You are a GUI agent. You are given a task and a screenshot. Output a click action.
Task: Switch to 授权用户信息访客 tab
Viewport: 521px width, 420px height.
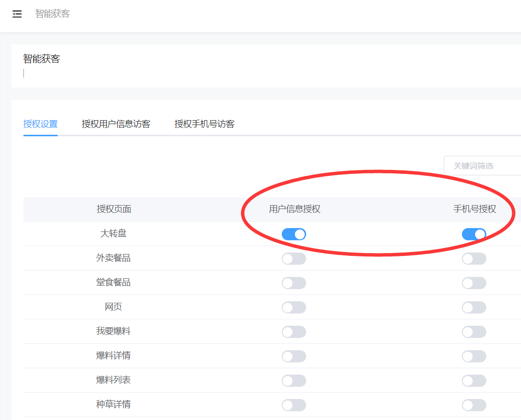(116, 124)
